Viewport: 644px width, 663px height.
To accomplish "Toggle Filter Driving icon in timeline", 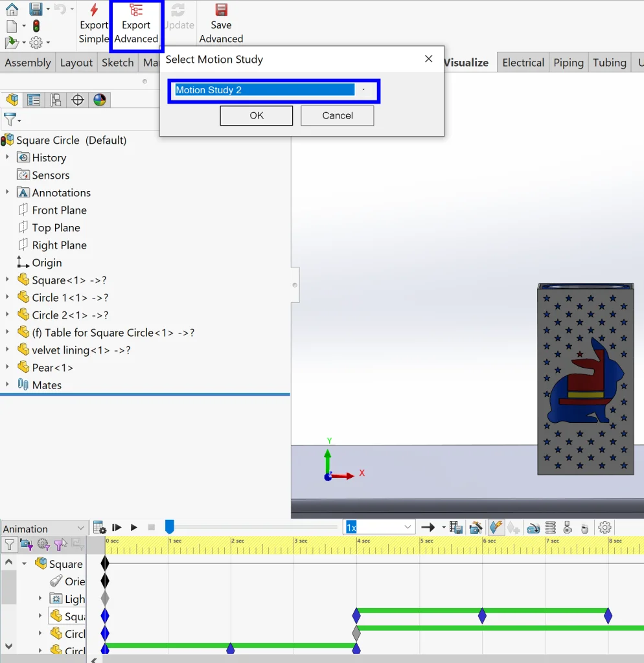I will click(43, 545).
